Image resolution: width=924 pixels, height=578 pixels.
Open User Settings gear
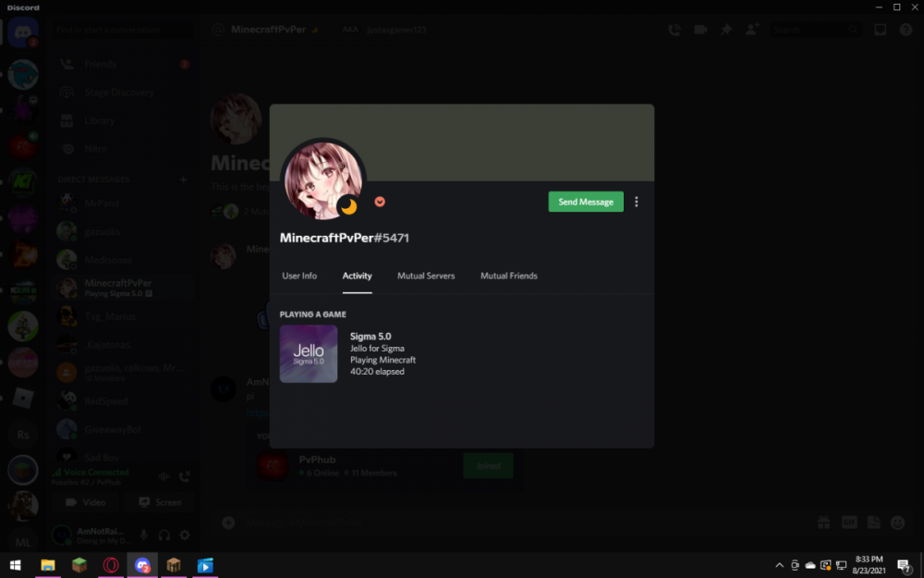pos(185,535)
